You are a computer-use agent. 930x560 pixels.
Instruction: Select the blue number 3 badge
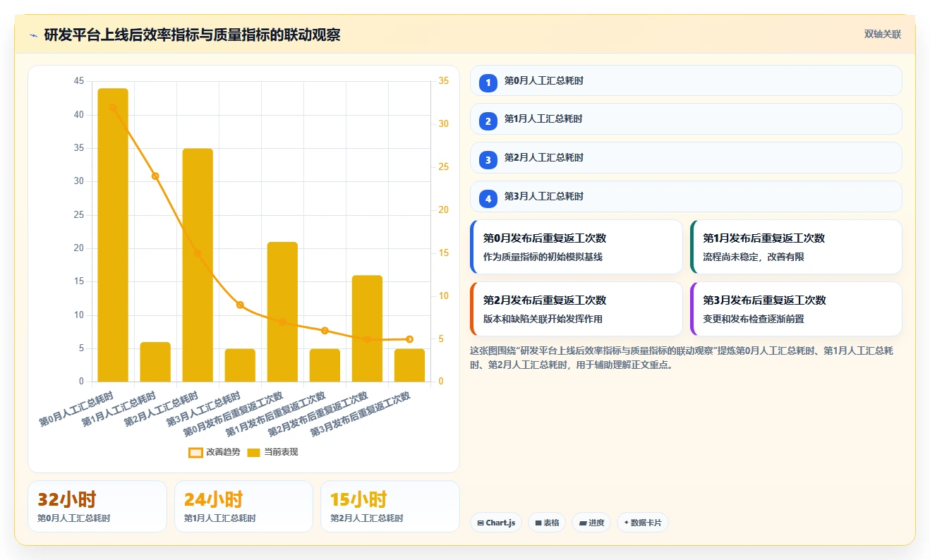(x=488, y=161)
